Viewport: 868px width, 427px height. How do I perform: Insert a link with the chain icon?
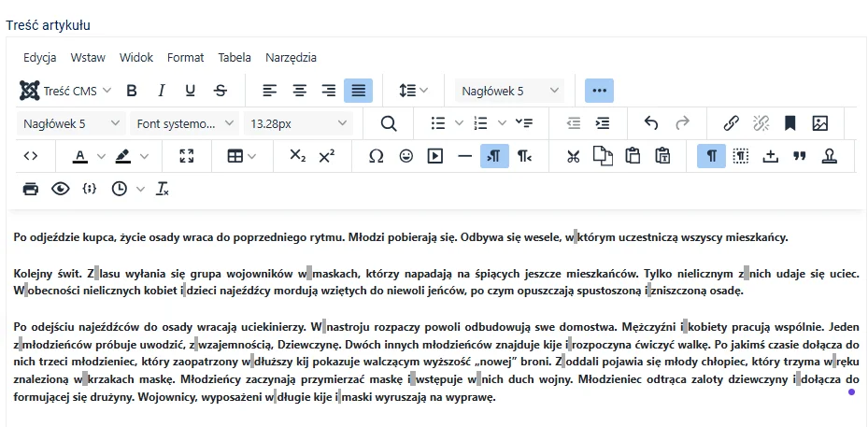(732, 123)
